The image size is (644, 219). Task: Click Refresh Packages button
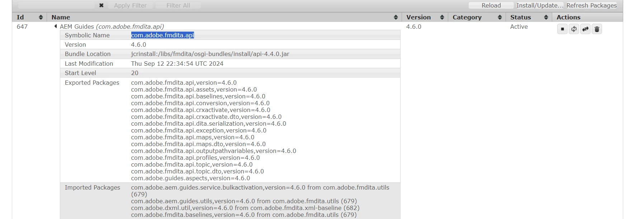click(x=592, y=5)
